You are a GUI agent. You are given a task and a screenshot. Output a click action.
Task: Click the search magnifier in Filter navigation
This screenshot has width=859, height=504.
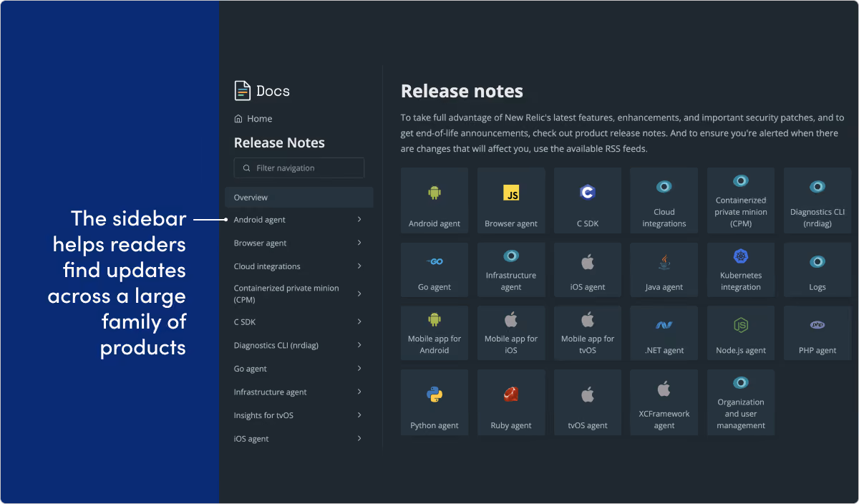click(x=247, y=168)
